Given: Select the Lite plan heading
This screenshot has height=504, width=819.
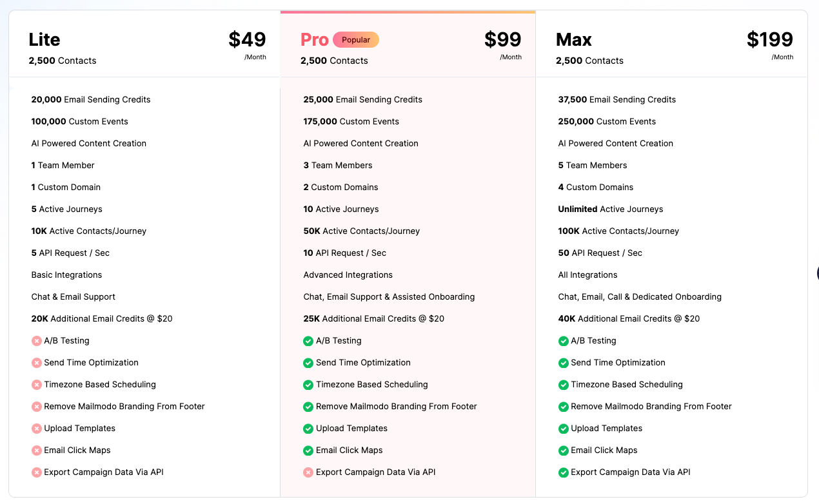Looking at the screenshot, I should (x=44, y=40).
